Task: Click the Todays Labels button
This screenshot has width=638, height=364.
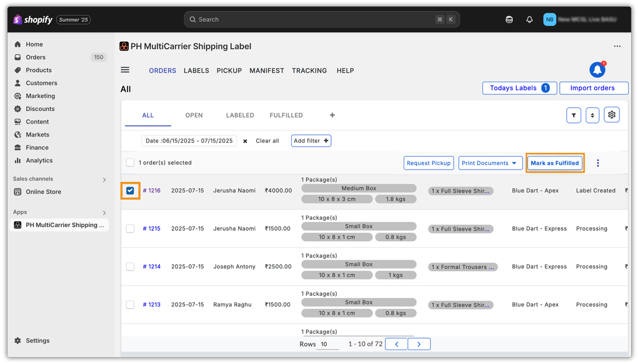Action: coord(520,88)
